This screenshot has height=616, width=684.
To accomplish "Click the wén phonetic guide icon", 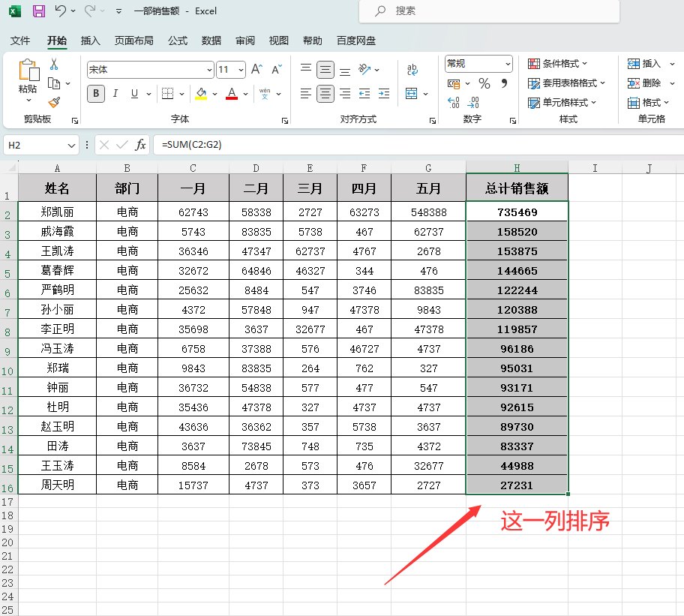I will [x=265, y=93].
